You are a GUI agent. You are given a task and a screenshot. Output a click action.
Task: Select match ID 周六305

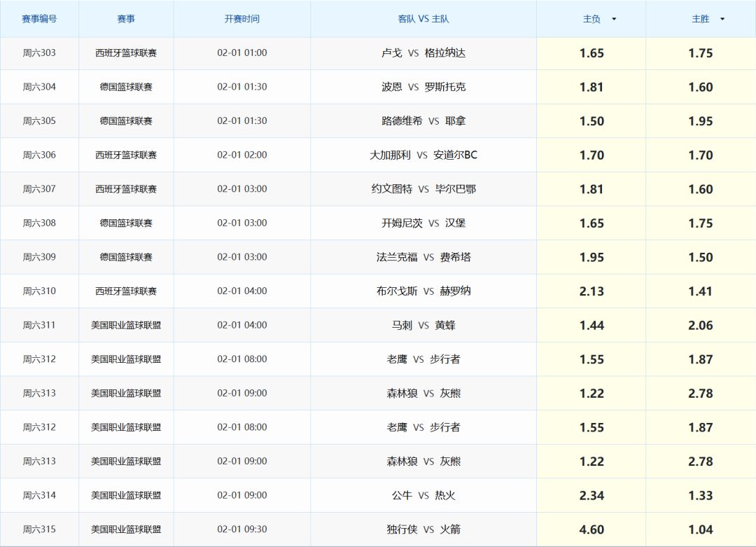(x=39, y=121)
